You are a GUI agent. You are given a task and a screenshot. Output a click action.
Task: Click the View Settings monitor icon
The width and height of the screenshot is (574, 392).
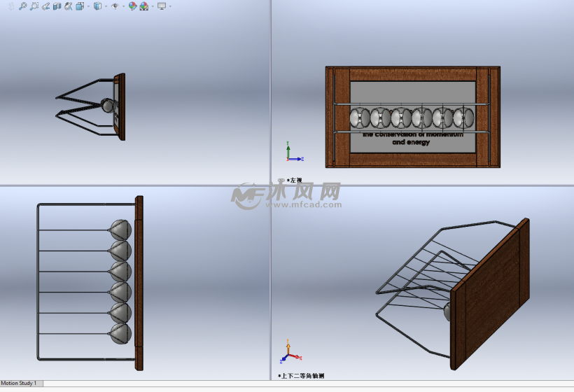[162, 6]
